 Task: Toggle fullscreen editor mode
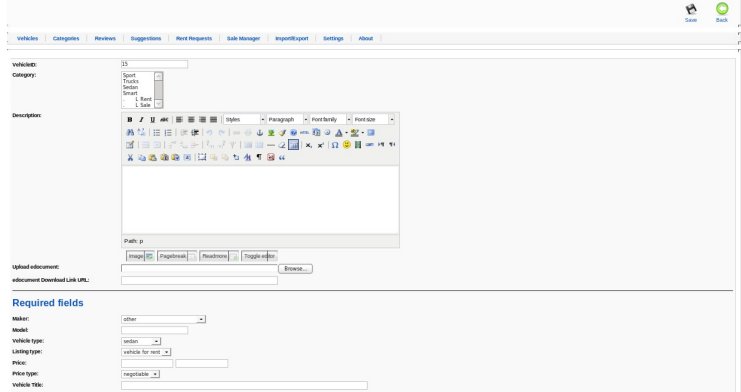(x=371, y=132)
